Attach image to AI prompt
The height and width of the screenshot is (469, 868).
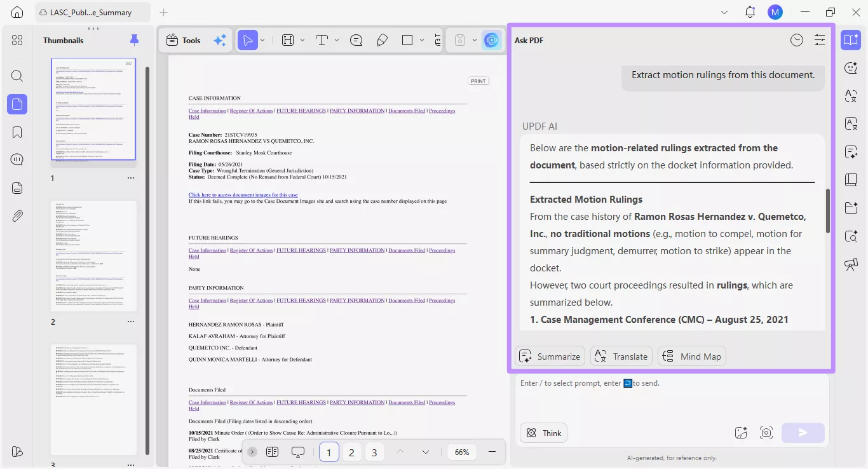(741, 433)
